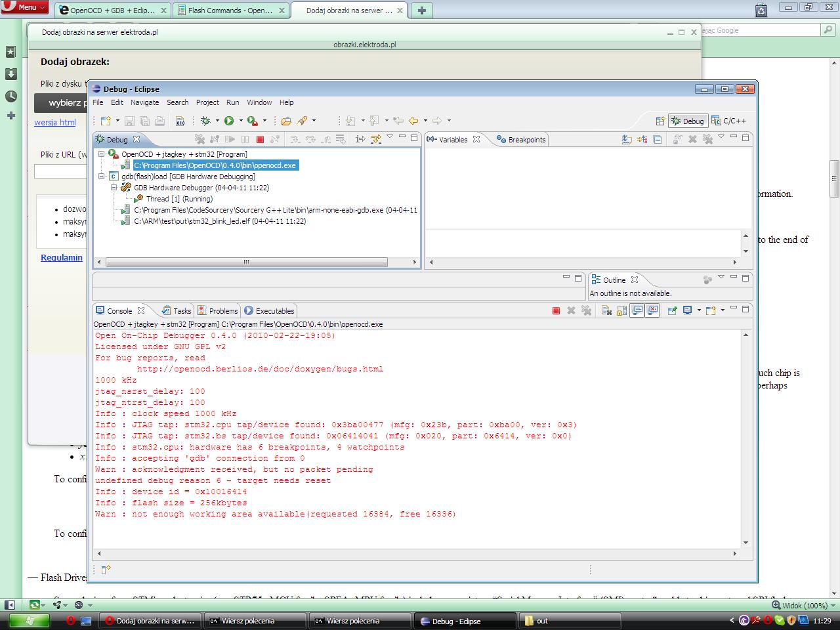Open the Window menu in Eclipse

(x=259, y=102)
